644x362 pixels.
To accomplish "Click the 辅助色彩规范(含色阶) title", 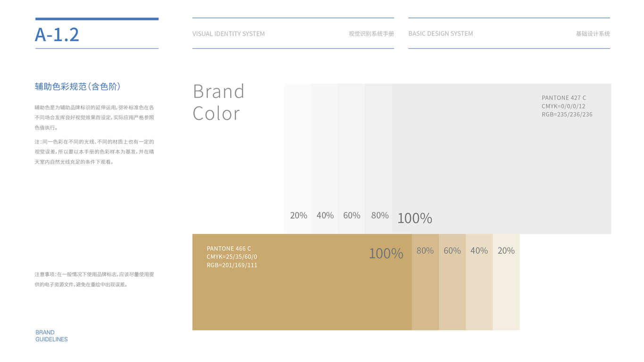I will point(78,87).
